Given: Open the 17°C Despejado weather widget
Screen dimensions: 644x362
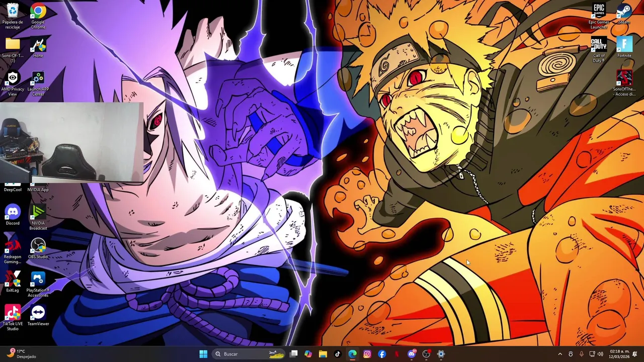Looking at the screenshot, I should pos(23,354).
